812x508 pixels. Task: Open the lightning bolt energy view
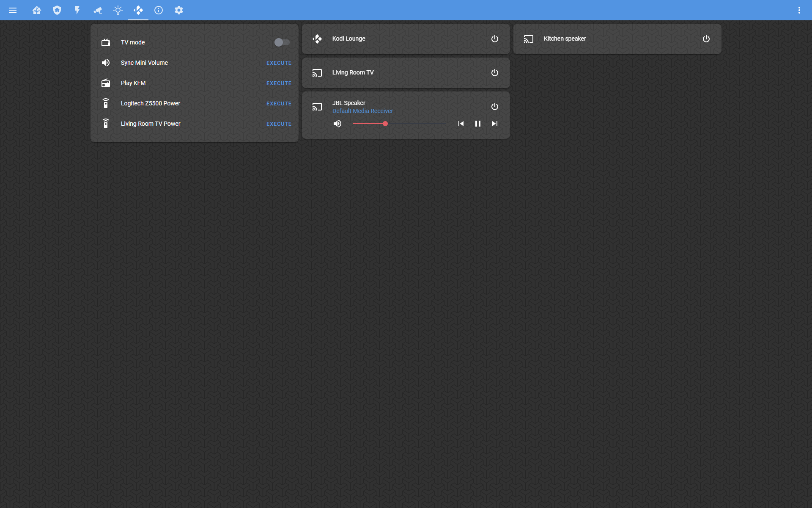click(x=77, y=10)
